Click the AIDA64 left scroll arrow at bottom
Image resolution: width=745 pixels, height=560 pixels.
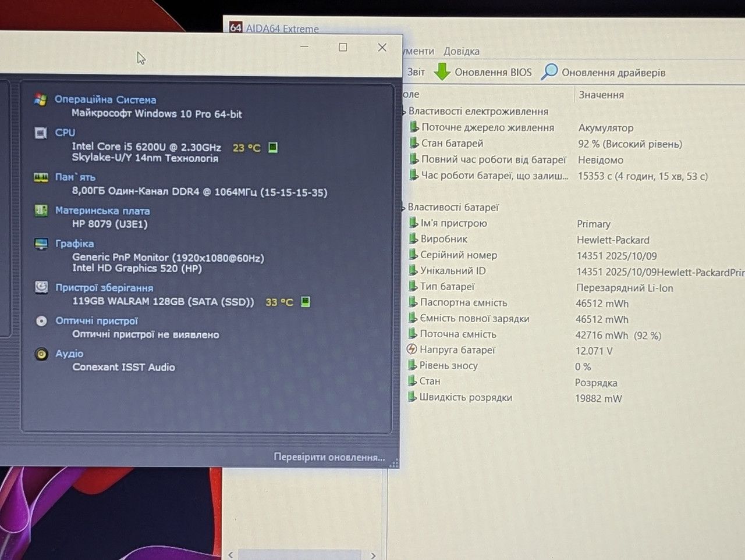[230, 555]
